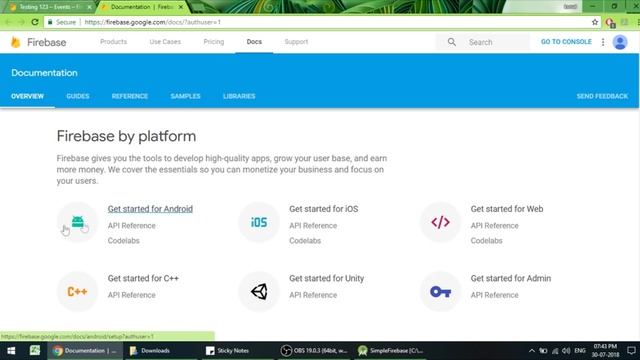The image size is (640, 360).
Task: Open the user account avatar
Action: click(620, 42)
